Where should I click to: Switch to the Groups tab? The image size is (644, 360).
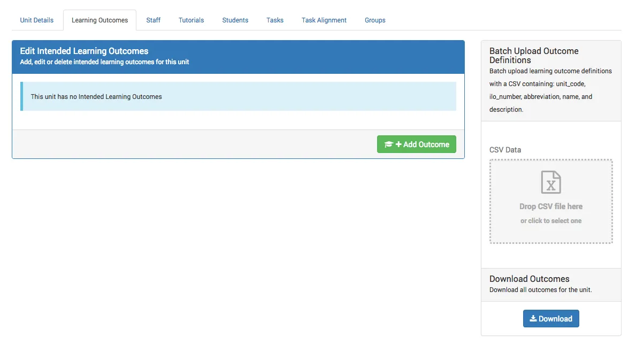click(374, 20)
